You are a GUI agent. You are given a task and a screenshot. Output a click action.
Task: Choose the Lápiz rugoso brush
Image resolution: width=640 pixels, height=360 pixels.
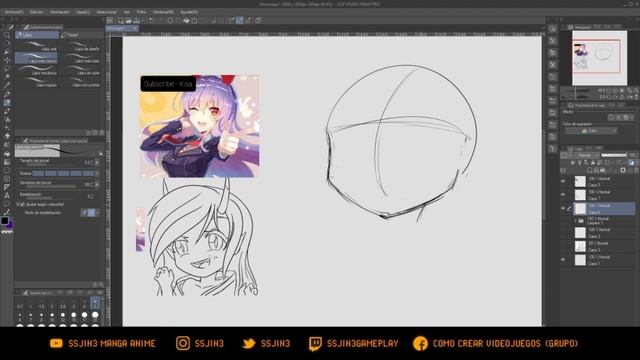point(37,82)
